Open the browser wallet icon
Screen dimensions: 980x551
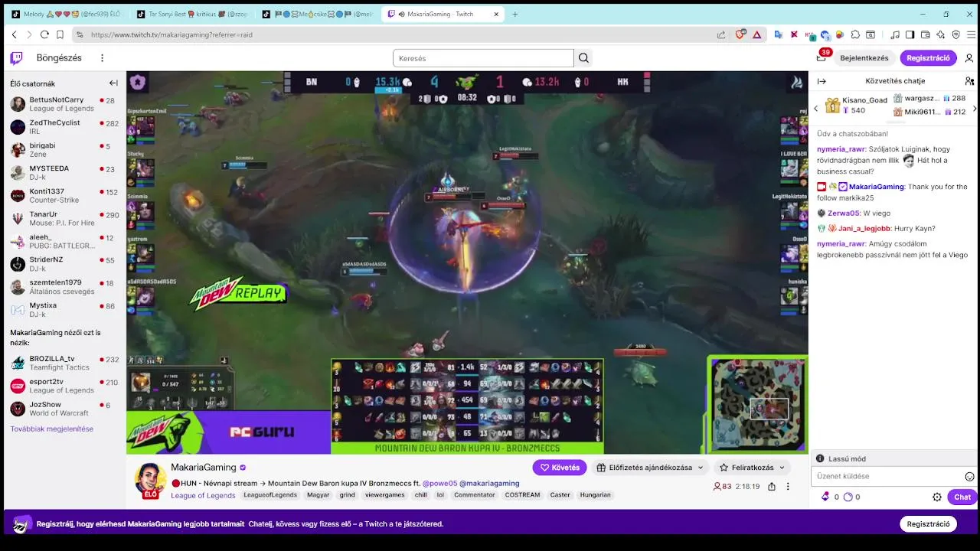(926, 34)
